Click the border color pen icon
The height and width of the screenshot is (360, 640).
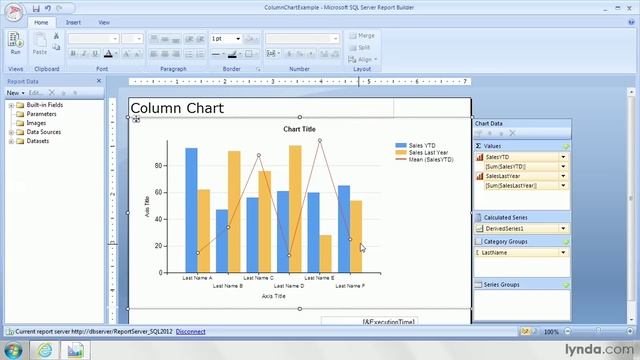[x=232, y=54]
